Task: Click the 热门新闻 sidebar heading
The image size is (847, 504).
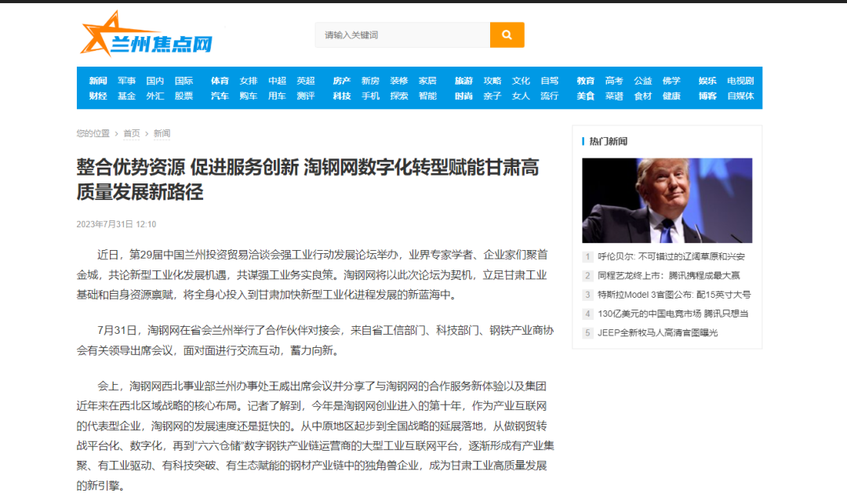Action: (x=609, y=141)
